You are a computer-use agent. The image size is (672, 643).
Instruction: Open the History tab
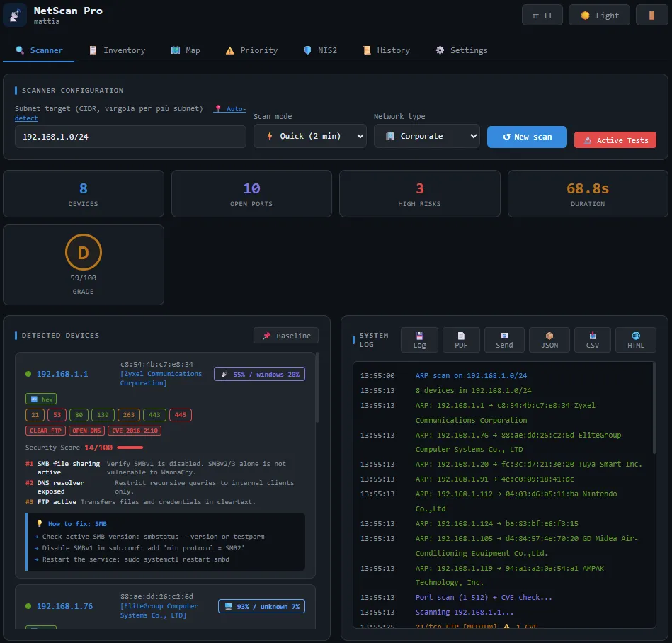coord(386,50)
